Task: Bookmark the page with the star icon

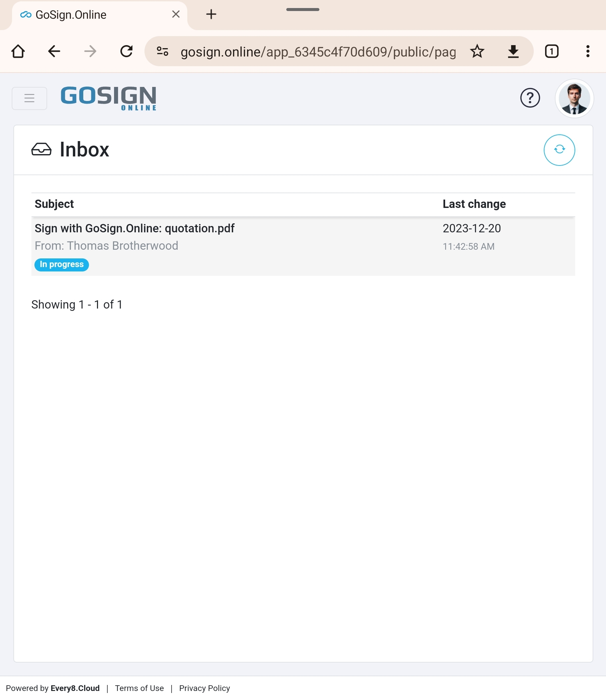Action: (x=477, y=51)
